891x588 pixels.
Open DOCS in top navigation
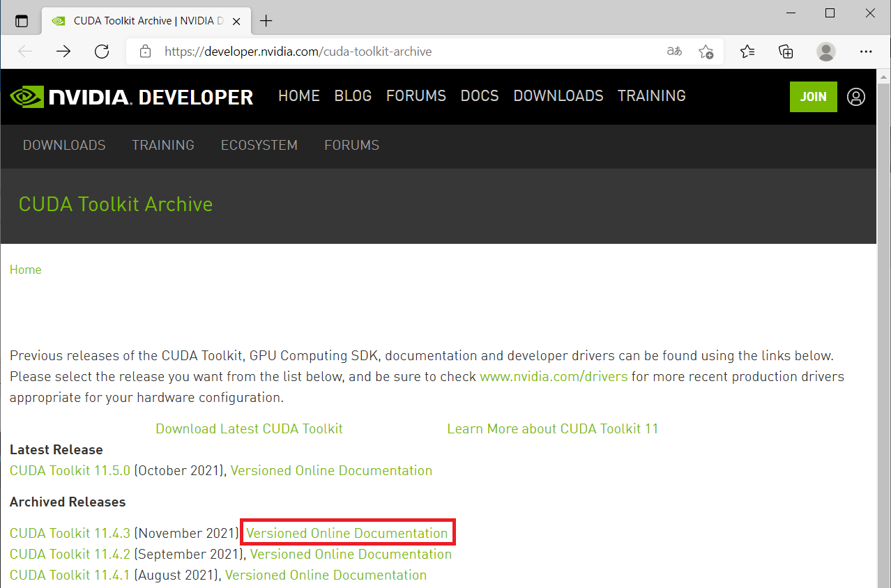(480, 96)
